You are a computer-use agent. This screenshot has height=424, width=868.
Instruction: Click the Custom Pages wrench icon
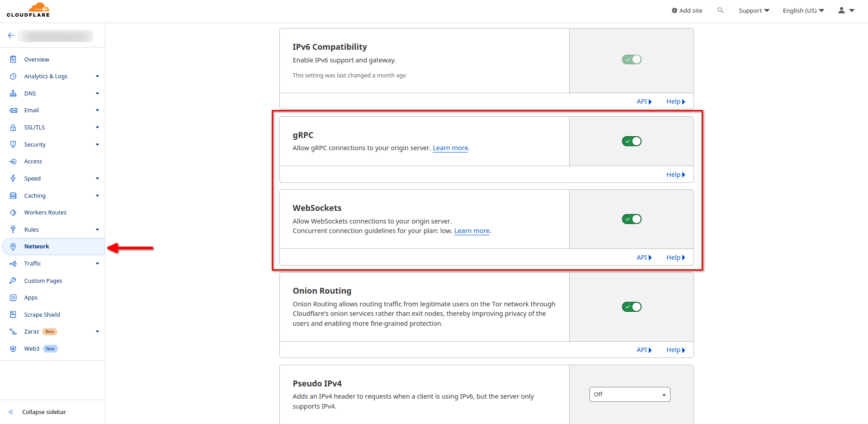pyautogui.click(x=13, y=281)
